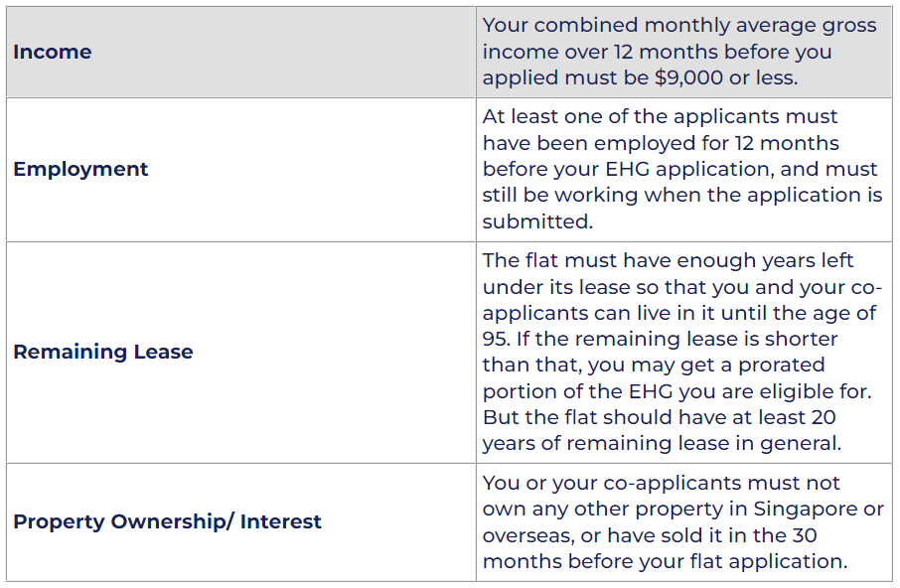The height and width of the screenshot is (588, 900).
Task: Click the Property Ownership/ Interest label
Action: (x=167, y=521)
